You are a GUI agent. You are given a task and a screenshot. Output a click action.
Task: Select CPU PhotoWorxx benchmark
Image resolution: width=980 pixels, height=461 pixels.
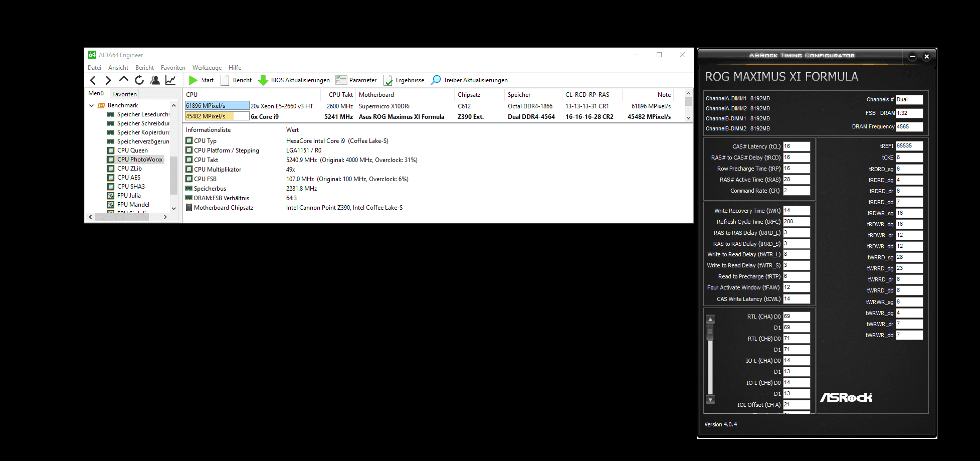pyautogui.click(x=135, y=160)
